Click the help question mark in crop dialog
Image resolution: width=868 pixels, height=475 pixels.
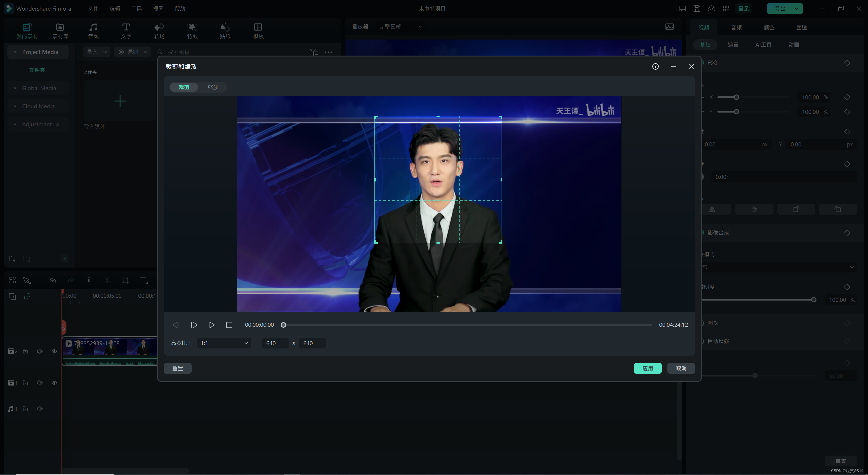(x=655, y=66)
